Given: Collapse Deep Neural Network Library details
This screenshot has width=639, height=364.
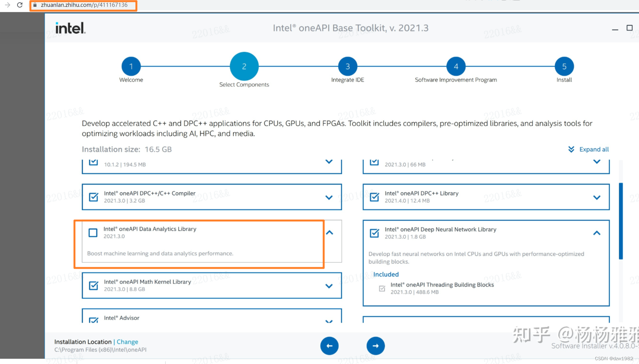Looking at the screenshot, I should click(597, 233).
